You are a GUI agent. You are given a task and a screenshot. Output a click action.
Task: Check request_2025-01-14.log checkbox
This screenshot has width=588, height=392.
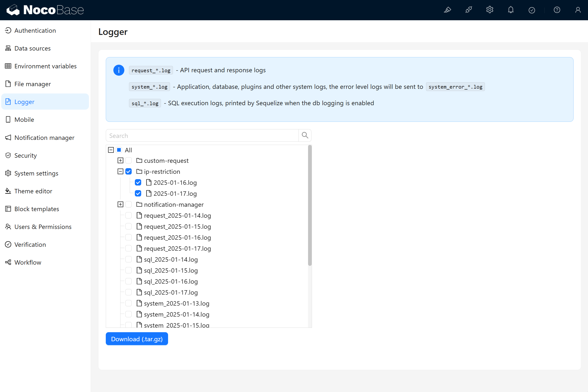pos(128,216)
